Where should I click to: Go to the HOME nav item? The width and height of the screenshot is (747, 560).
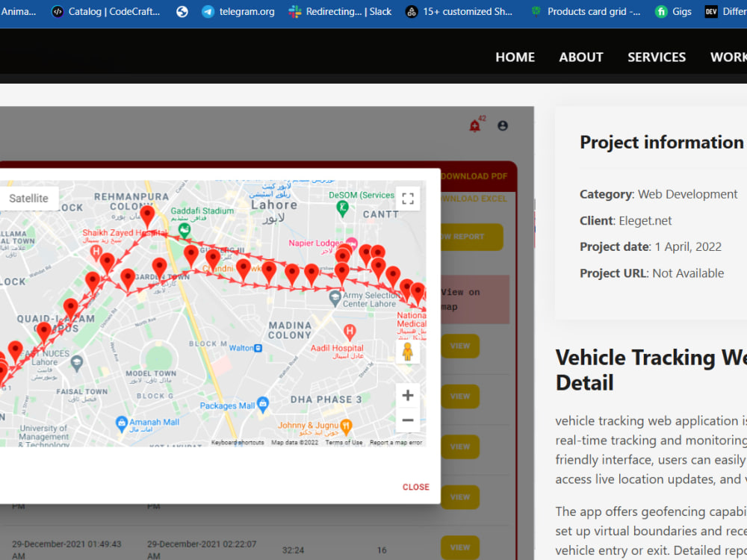tap(515, 57)
